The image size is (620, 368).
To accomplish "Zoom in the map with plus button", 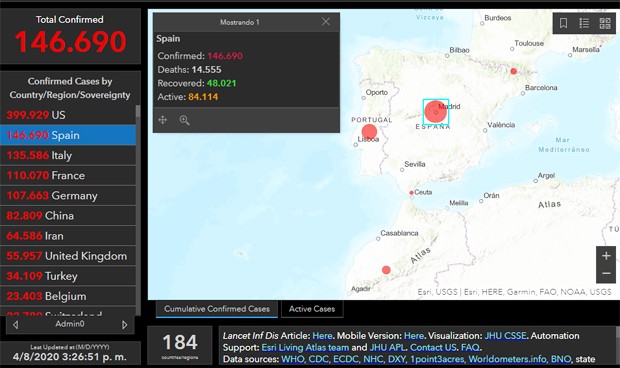I will click(x=606, y=256).
